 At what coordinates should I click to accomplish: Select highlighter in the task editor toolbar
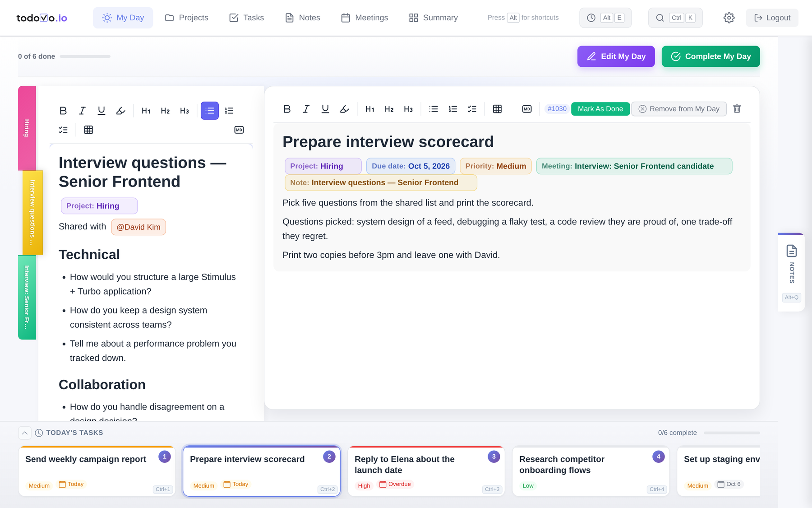click(x=344, y=109)
